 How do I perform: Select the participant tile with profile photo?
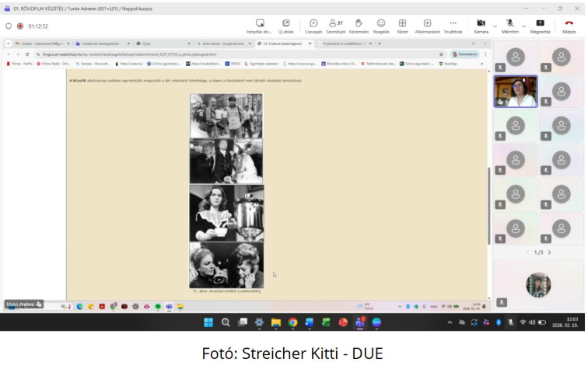538,285
